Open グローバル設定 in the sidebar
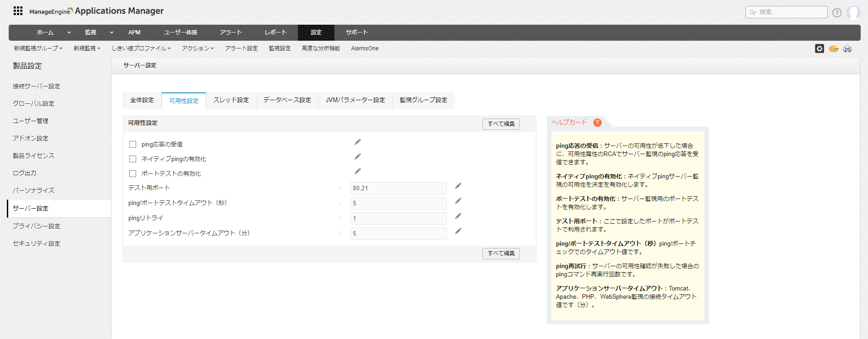868x339 pixels. [x=33, y=104]
